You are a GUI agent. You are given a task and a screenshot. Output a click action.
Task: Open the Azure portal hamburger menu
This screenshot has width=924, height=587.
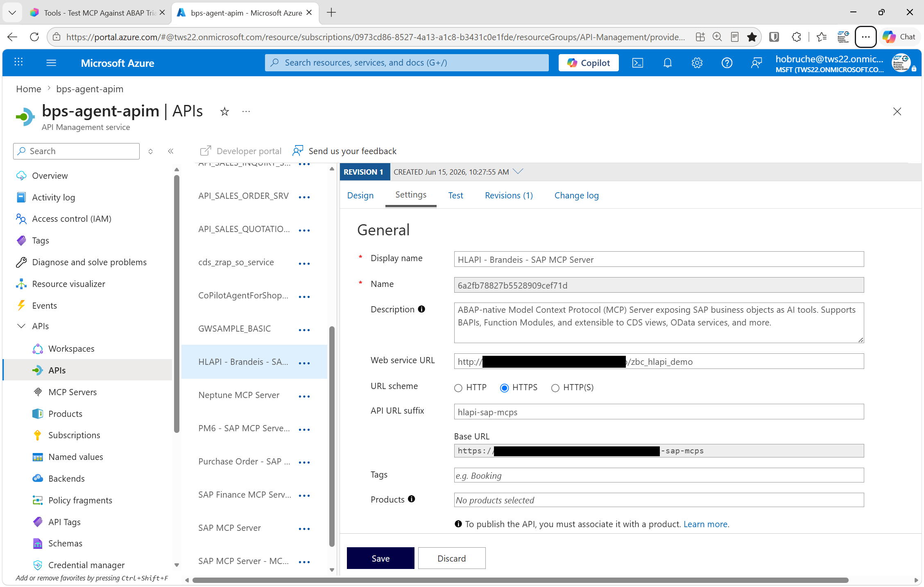(x=51, y=63)
